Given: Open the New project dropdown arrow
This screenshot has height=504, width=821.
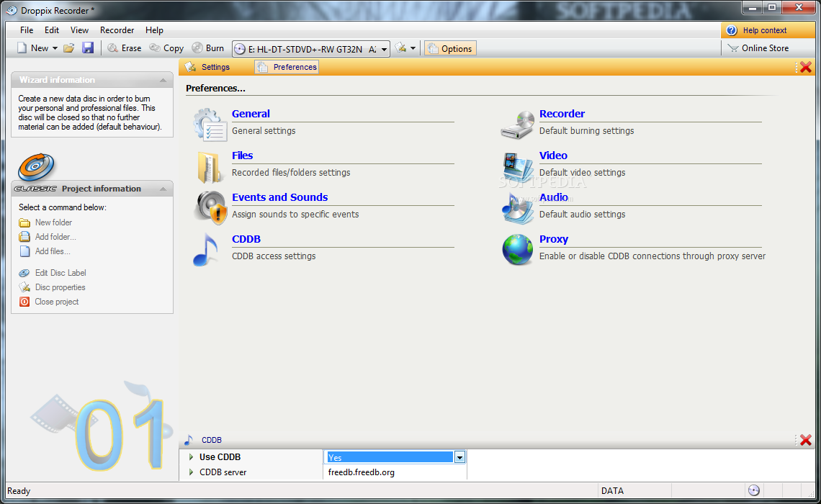Looking at the screenshot, I should point(55,48).
